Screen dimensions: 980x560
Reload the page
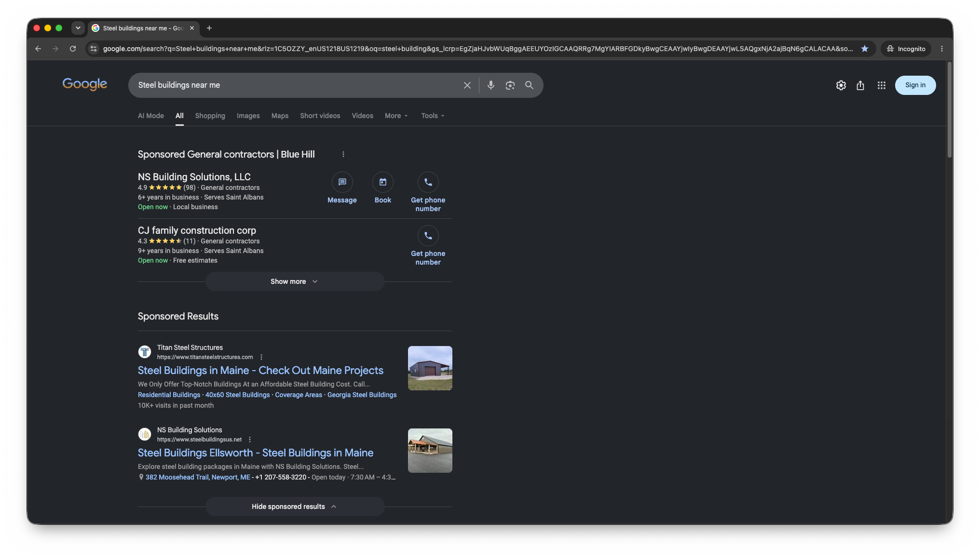click(x=73, y=49)
